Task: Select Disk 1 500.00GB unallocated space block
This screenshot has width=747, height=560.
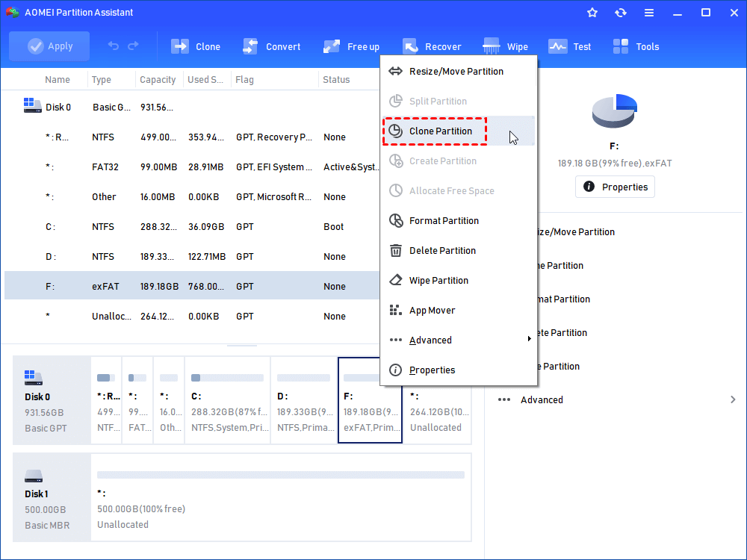Action: [281, 497]
